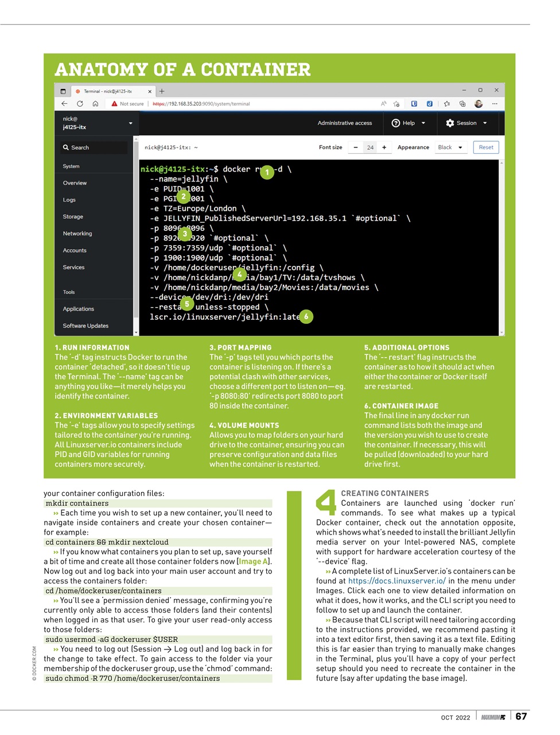
Task: Open a new browser tab with plus
Action: 162,91
